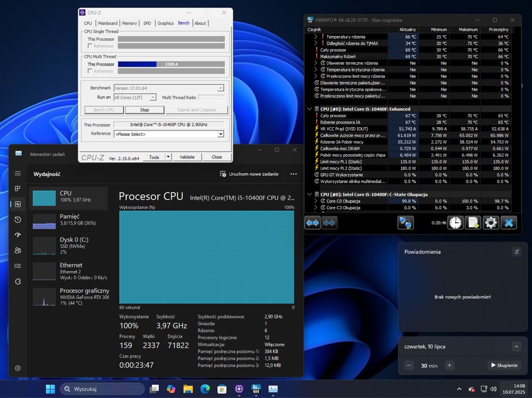
Task: Open Users icon in Task Manager sidebar
Action: pyautogui.click(x=18, y=250)
